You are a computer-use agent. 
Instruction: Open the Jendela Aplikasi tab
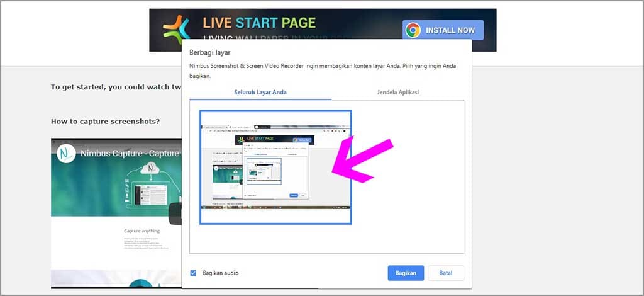click(397, 92)
